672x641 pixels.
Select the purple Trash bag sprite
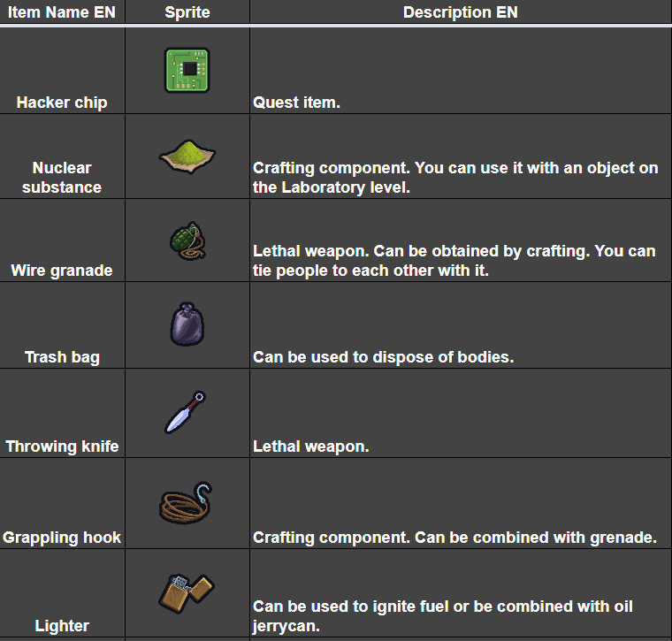tap(187, 324)
